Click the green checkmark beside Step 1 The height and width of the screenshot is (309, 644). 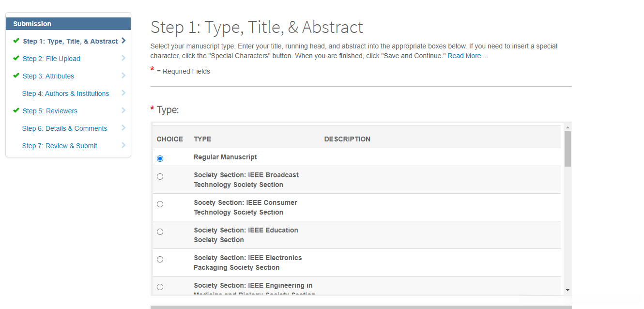(16, 41)
